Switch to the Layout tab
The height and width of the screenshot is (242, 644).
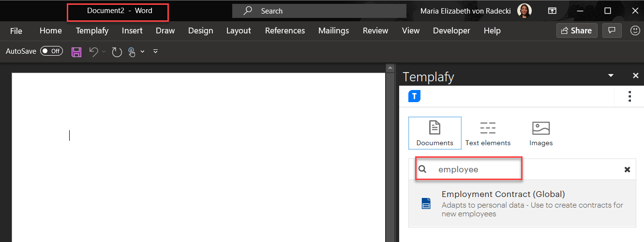point(239,30)
